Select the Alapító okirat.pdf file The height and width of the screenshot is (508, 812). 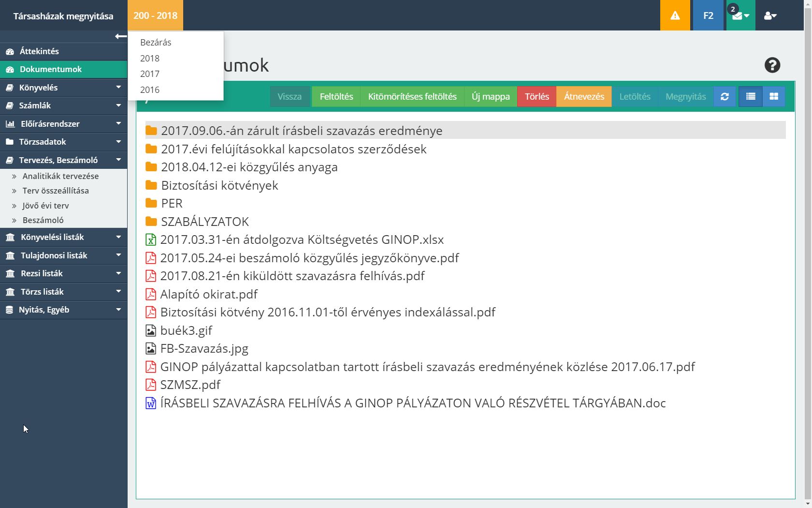(x=208, y=294)
